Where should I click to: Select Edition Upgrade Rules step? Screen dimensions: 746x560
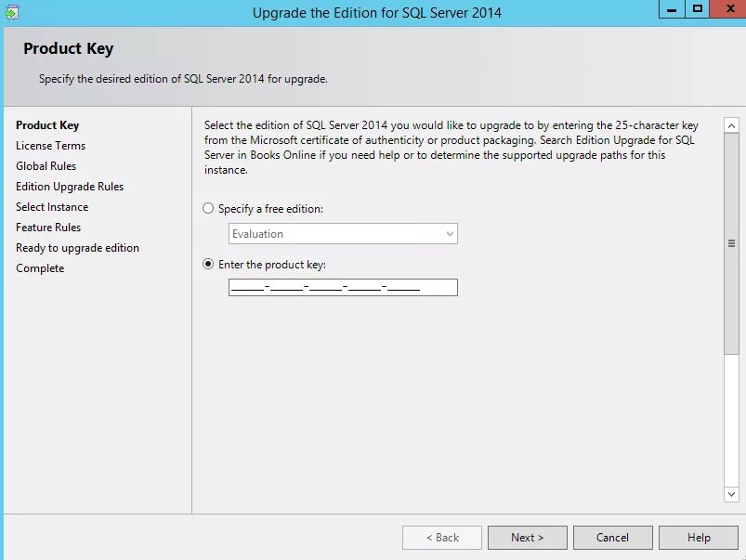pyautogui.click(x=70, y=187)
